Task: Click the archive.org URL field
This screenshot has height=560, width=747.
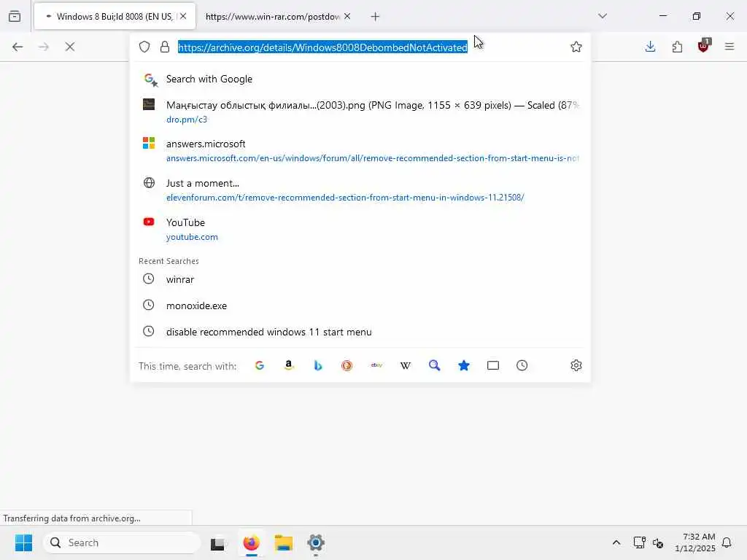Action: pos(322,47)
